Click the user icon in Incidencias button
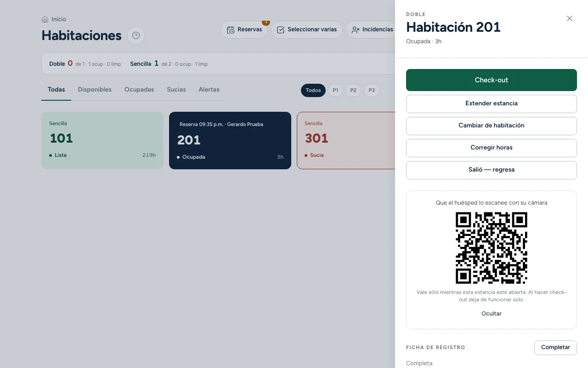Screen dimensions: 588x368 [356, 29]
